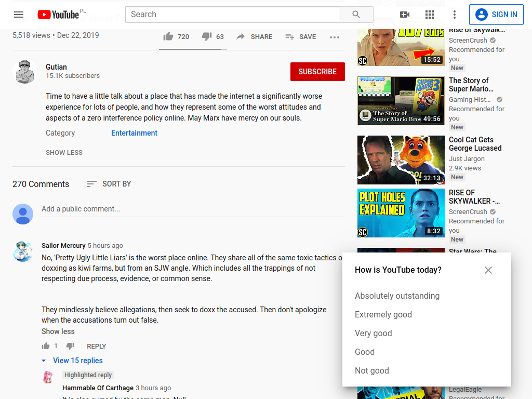The image size is (532, 399).
Task: Select "Very good" survey option
Action: 373,333
